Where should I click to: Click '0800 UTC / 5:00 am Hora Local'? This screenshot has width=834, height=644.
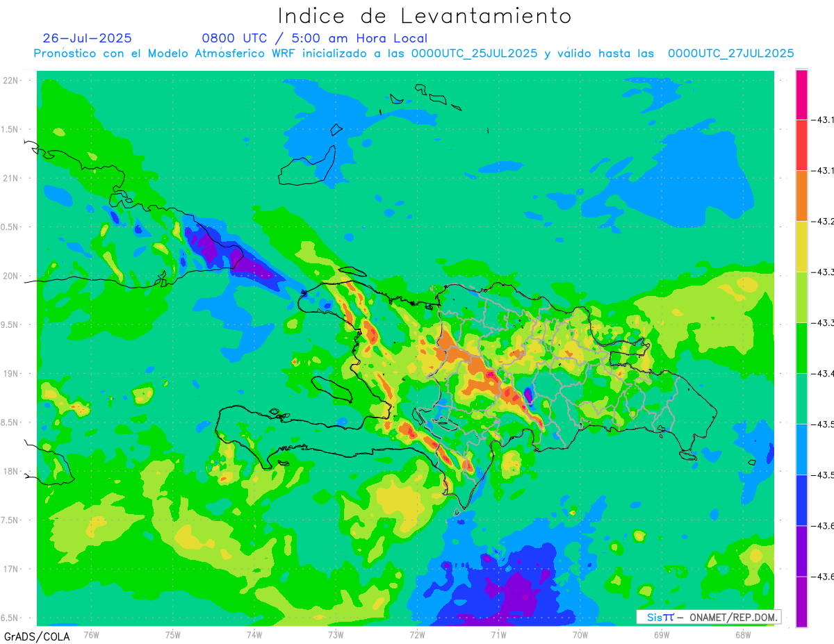click(315, 38)
